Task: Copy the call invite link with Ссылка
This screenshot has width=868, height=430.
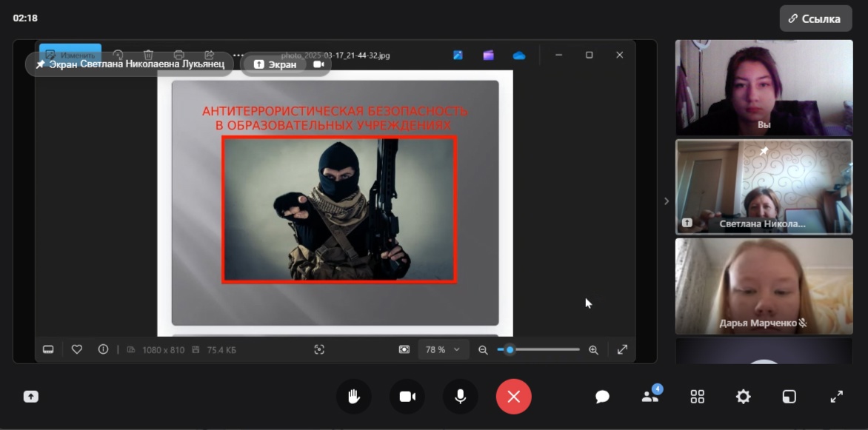Action: [x=815, y=19]
